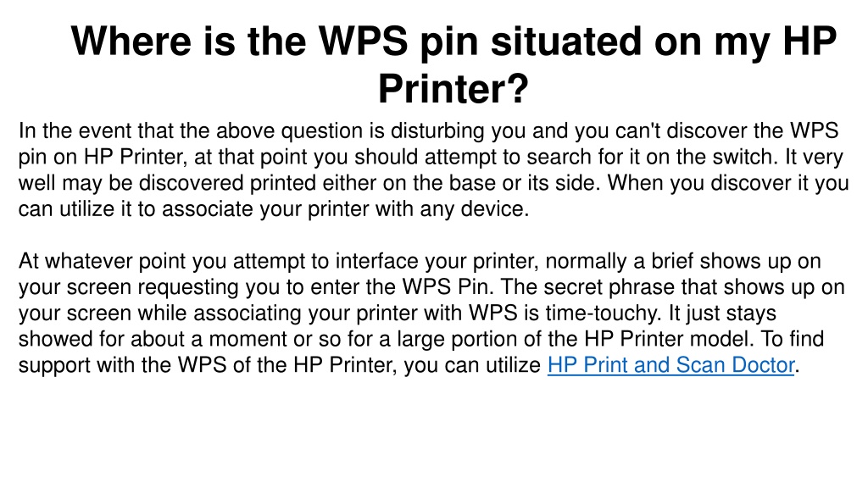Open the HP Print and Scan Doctor link
Screen dimensions: 868x488
(671, 365)
